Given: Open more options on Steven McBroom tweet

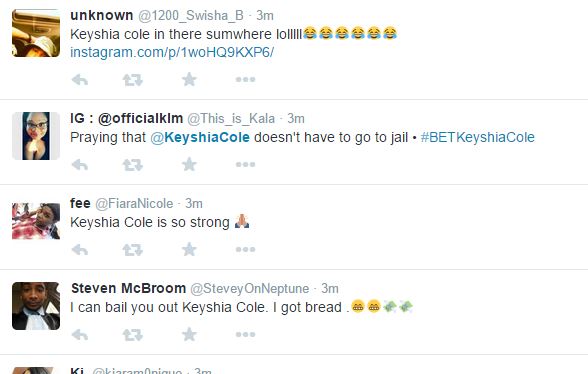Looking at the screenshot, I should 245,335.
